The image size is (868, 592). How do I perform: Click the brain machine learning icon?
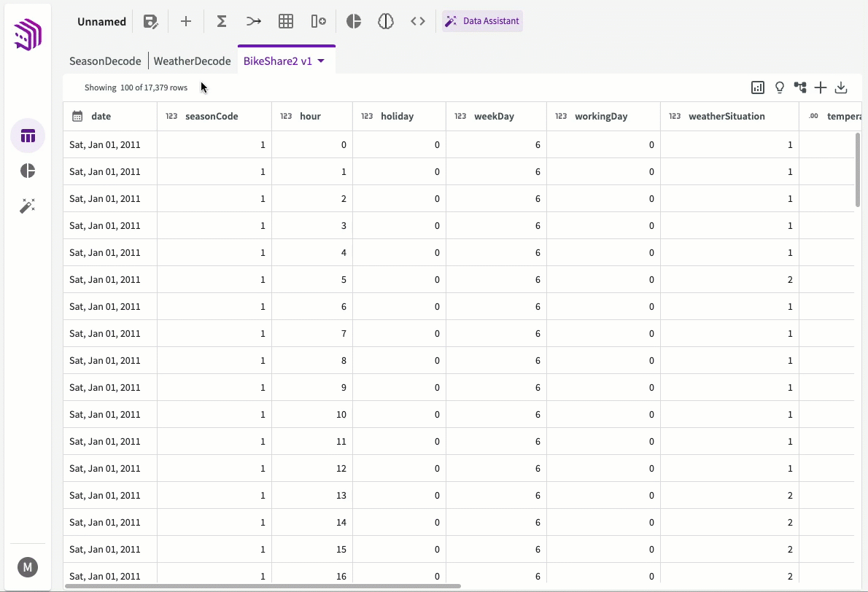386,22
